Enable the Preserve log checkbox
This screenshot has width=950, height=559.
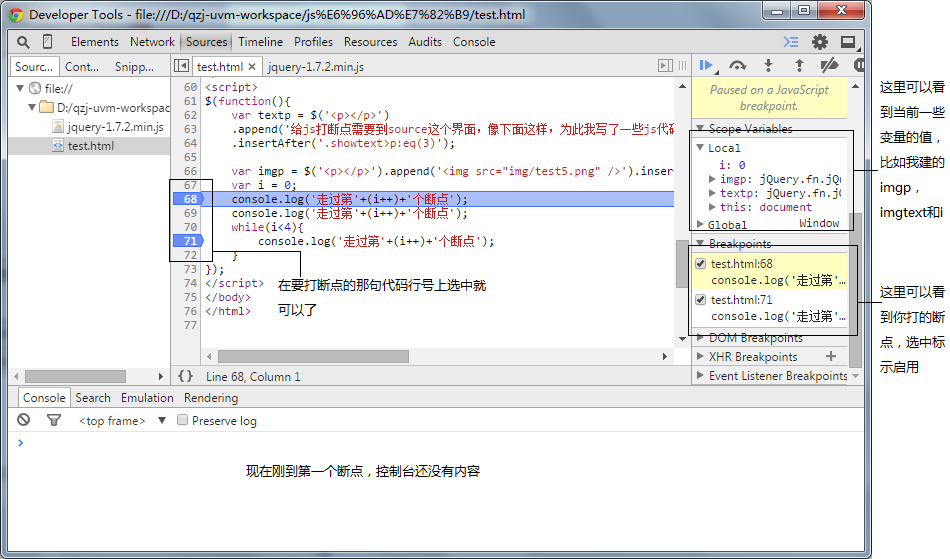(x=182, y=420)
